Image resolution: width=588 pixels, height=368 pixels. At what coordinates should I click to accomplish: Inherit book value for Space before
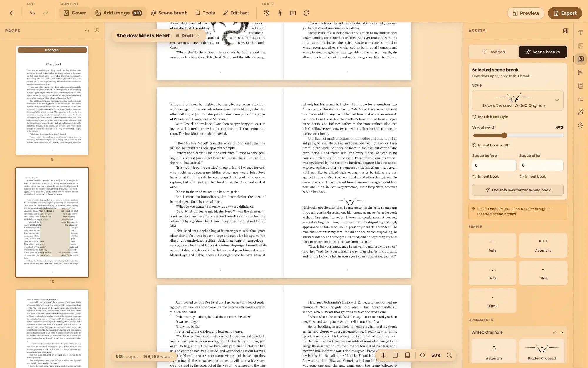485,177
